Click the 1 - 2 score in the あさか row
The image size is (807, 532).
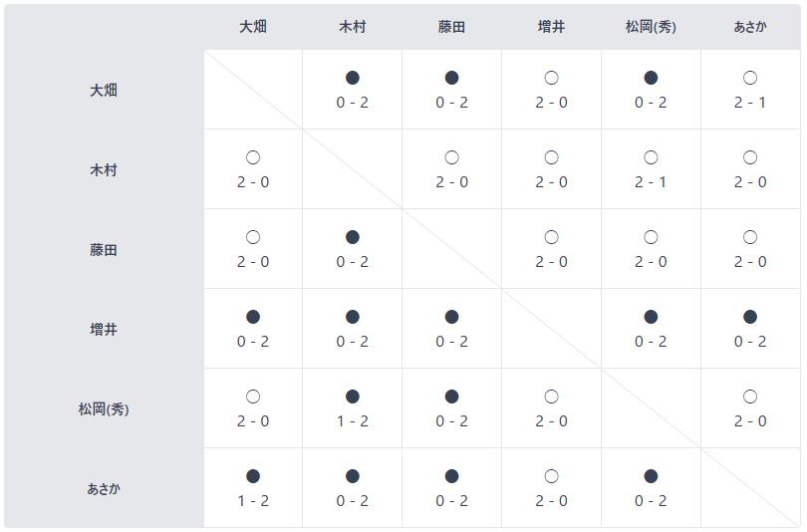(x=253, y=501)
